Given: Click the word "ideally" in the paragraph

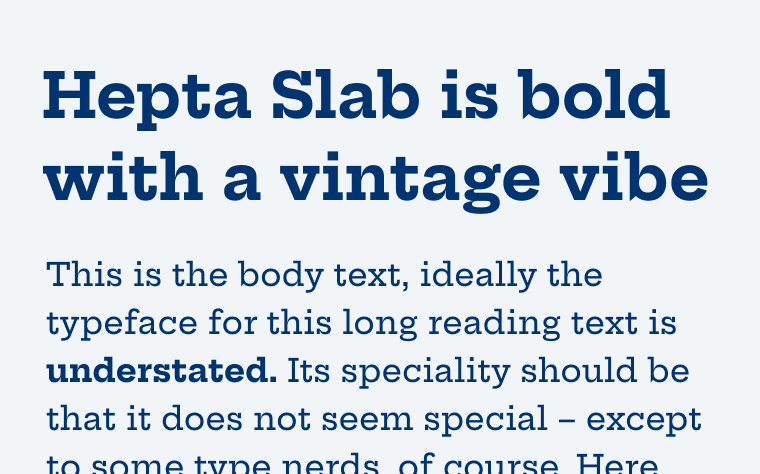Looking at the screenshot, I should pos(478,276).
